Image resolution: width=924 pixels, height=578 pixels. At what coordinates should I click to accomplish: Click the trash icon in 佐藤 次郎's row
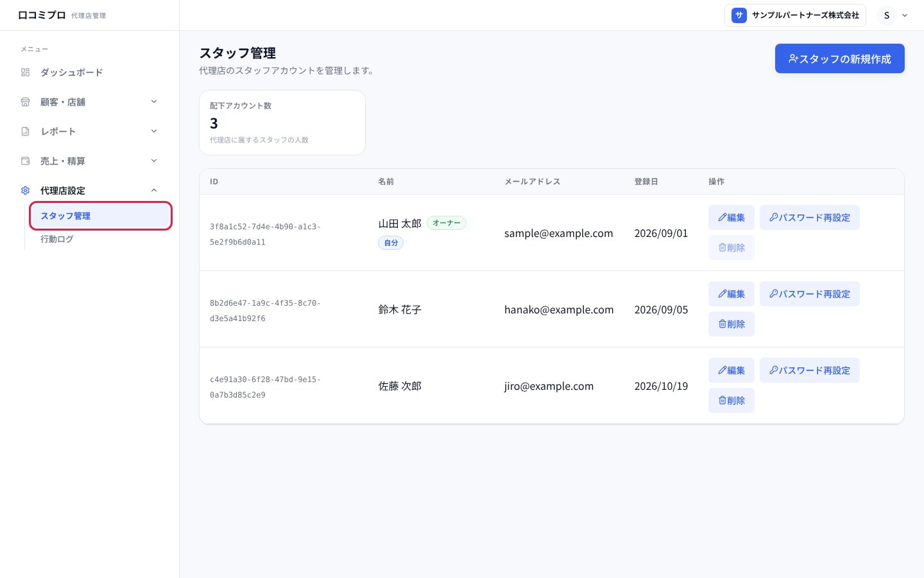[723, 401]
